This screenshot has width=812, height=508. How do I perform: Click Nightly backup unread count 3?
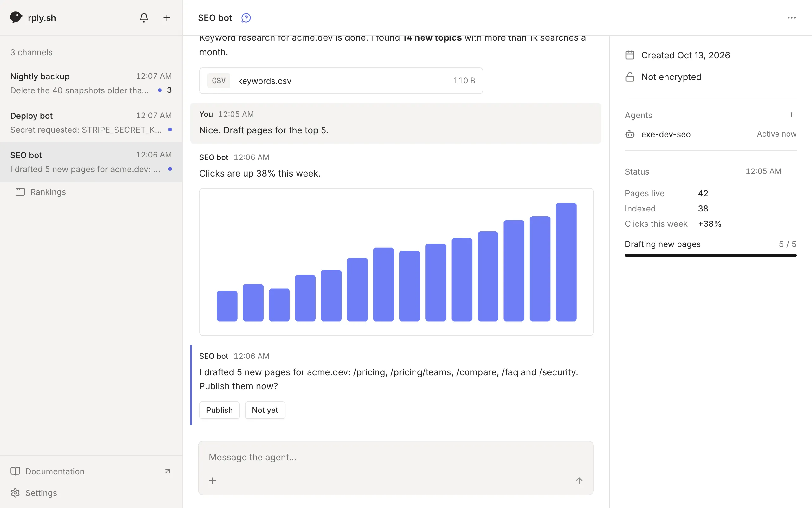169,90
